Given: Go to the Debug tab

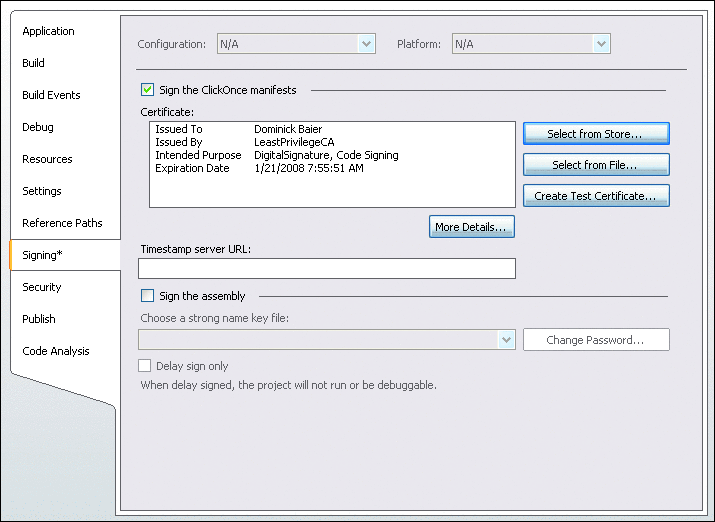Looking at the screenshot, I should coord(38,127).
